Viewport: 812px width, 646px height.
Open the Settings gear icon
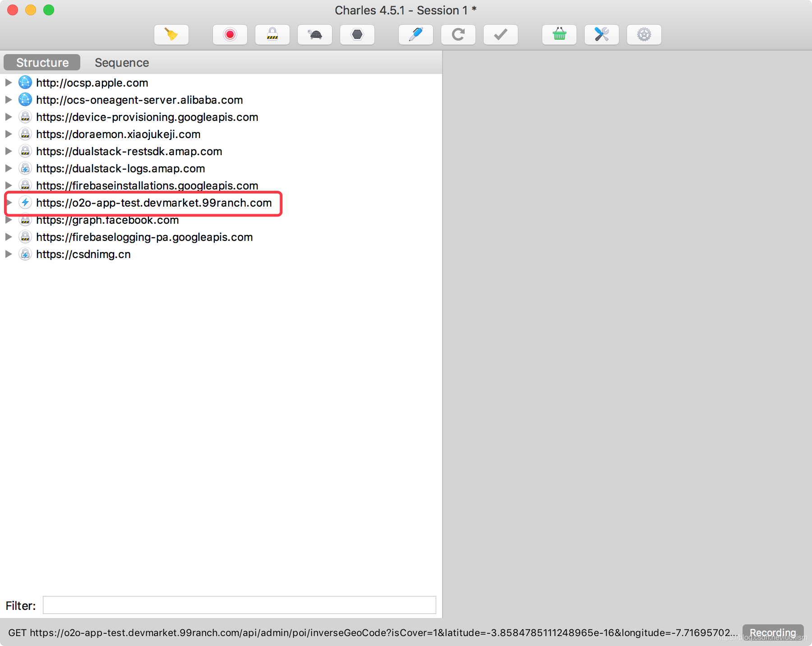click(644, 35)
